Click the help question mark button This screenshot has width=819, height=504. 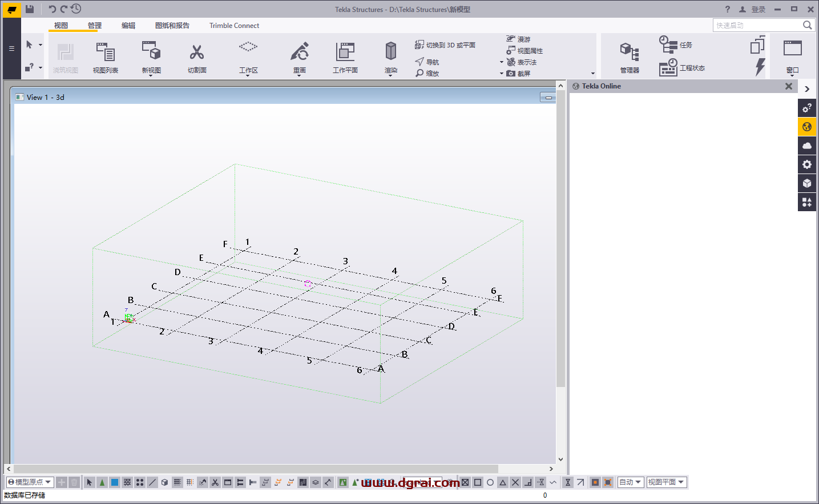728,9
